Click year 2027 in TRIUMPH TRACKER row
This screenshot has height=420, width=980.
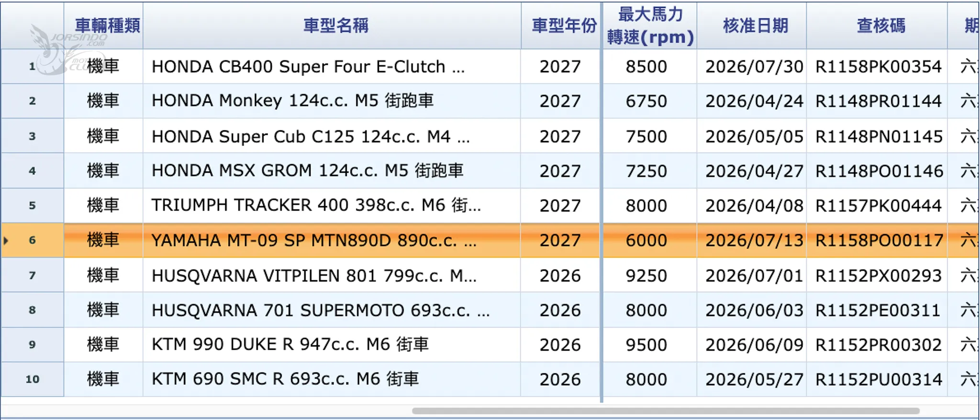561,205
